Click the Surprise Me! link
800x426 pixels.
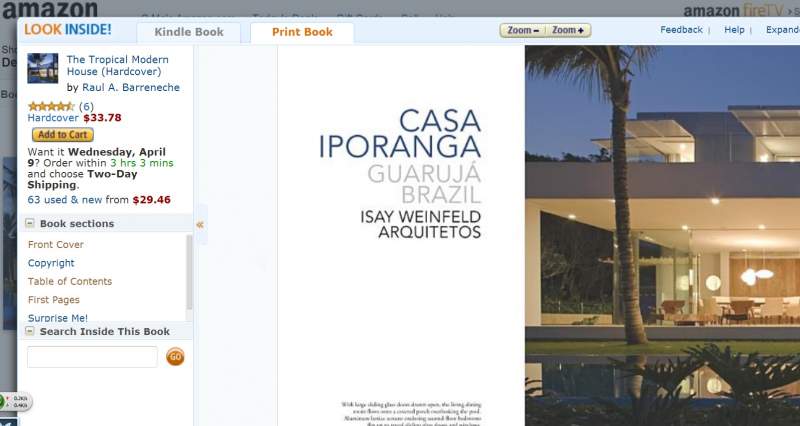coord(58,318)
